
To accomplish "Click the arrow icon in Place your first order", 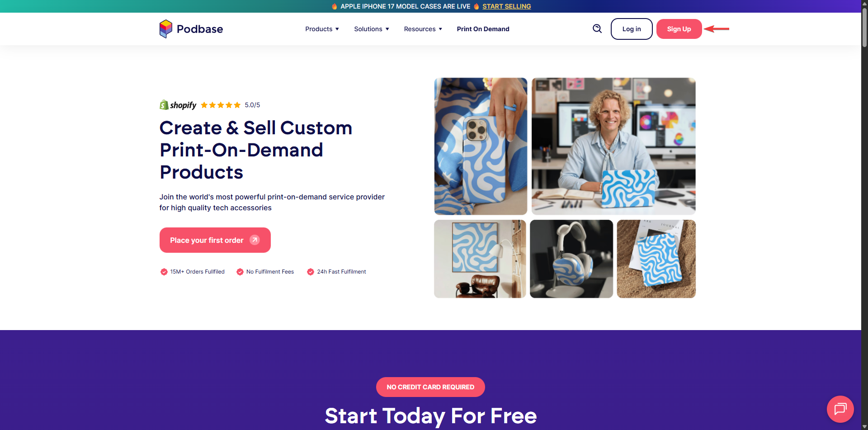I will 255,240.
